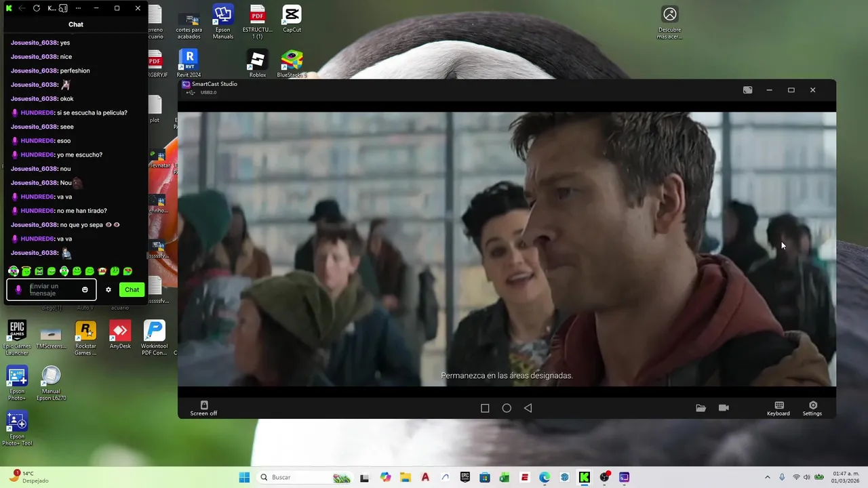This screenshot has height=488, width=868.
Task: Select the last heart-eyes emote in emote row
Action: tap(127, 271)
